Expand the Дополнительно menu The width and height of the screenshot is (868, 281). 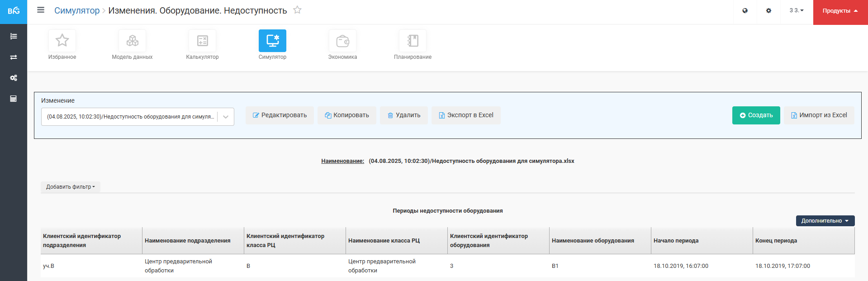pyautogui.click(x=825, y=221)
